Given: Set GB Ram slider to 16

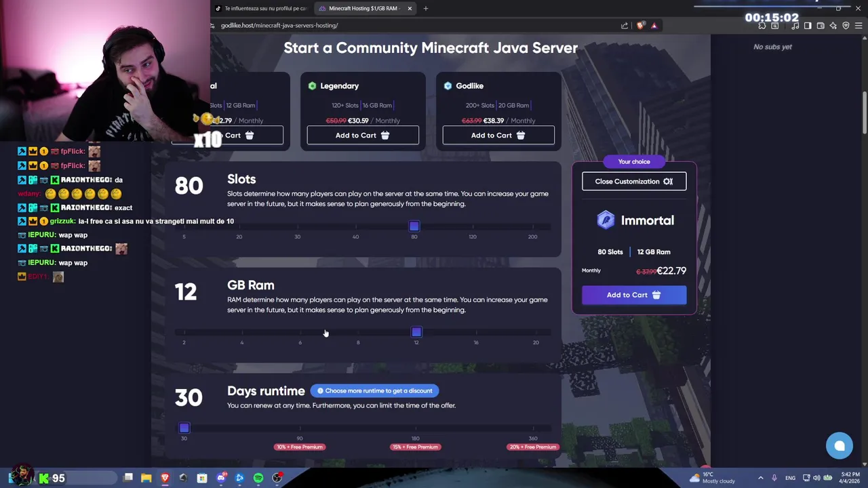Looking at the screenshot, I should (476, 333).
